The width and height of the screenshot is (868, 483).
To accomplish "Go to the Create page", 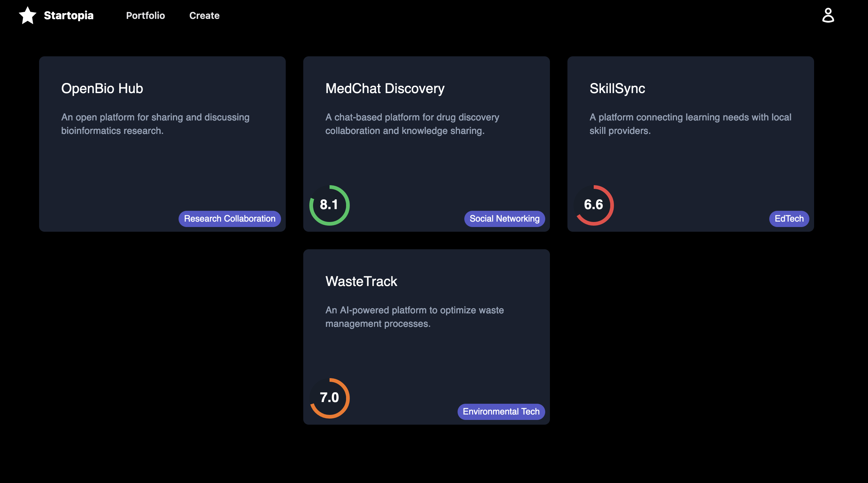I will [x=204, y=16].
